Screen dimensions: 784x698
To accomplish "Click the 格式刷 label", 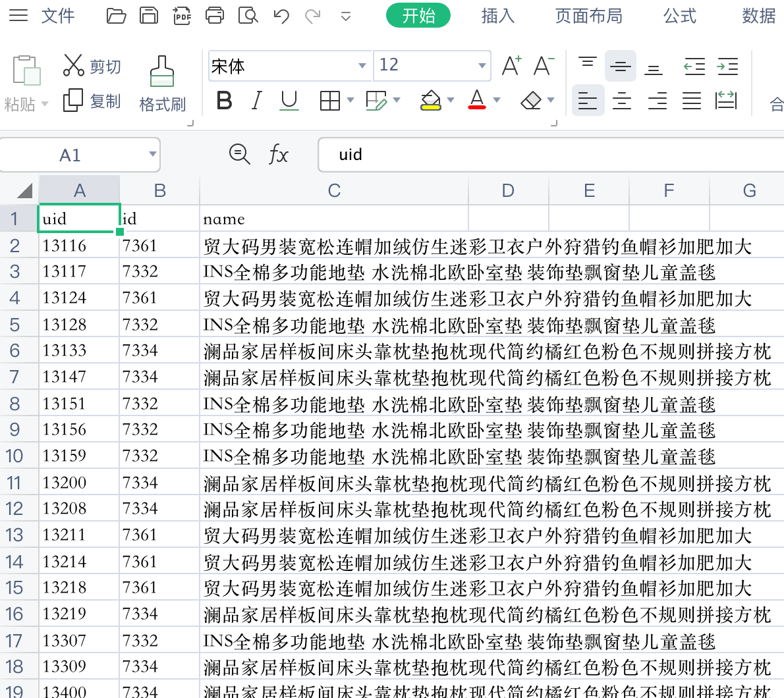I will click(x=163, y=105).
